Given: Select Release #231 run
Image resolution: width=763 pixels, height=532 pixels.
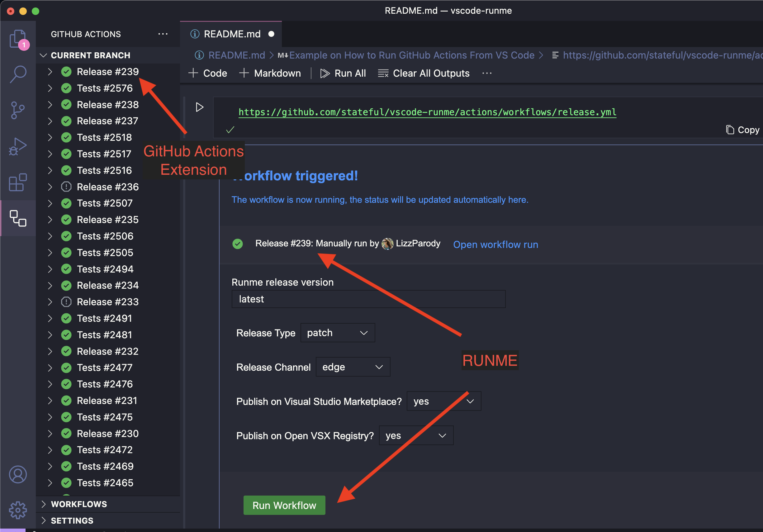Looking at the screenshot, I should (107, 401).
